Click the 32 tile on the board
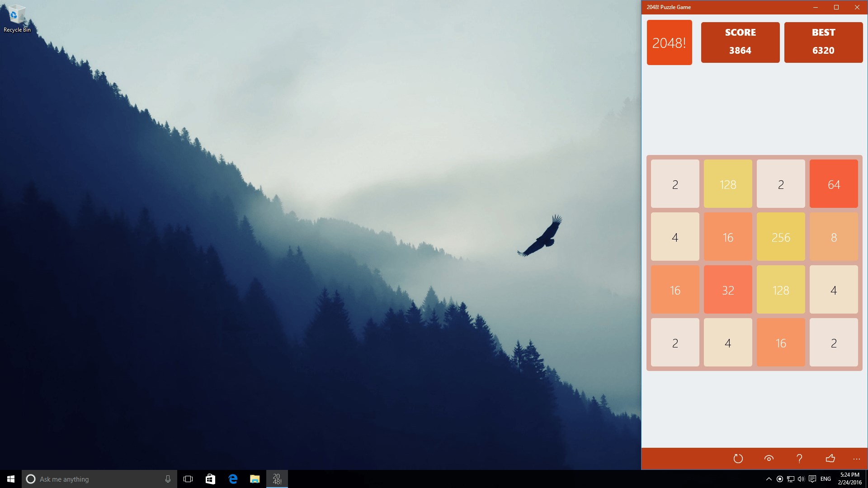The width and height of the screenshot is (868, 488). click(728, 290)
